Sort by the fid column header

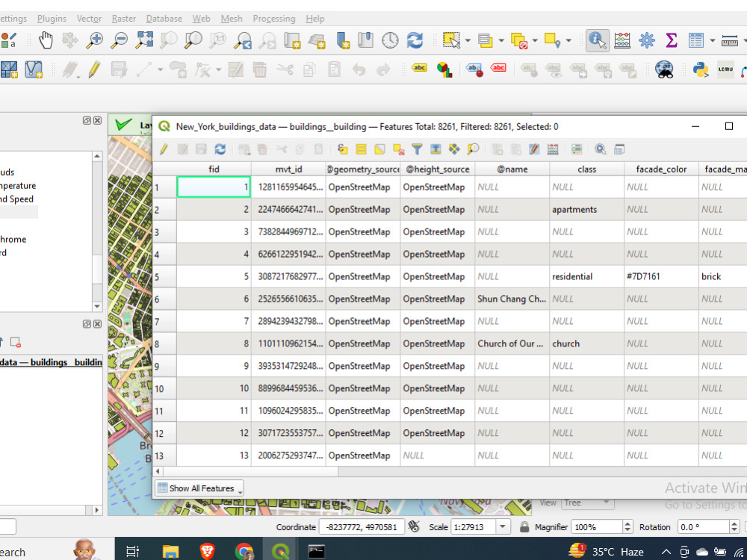(214, 169)
